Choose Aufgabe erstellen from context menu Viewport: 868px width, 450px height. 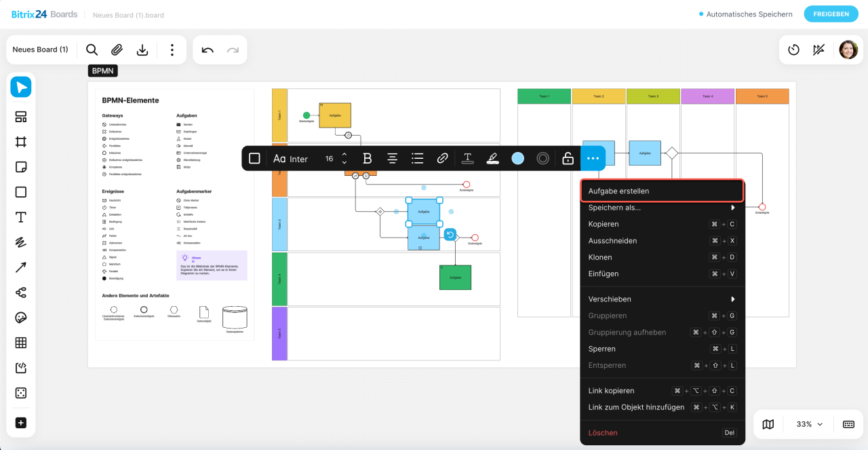click(x=663, y=191)
